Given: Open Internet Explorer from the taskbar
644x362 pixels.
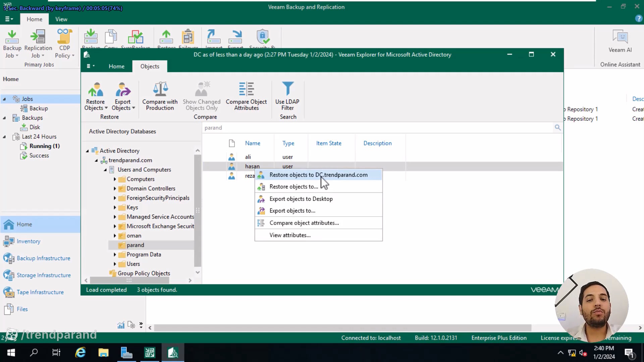Looking at the screenshot, I should tap(80, 353).
